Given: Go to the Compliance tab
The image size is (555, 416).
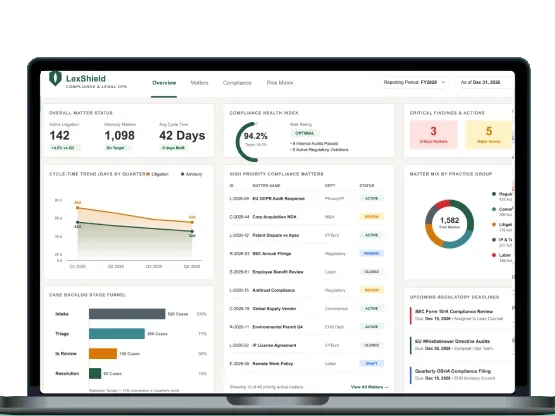Looking at the screenshot, I should point(237,83).
